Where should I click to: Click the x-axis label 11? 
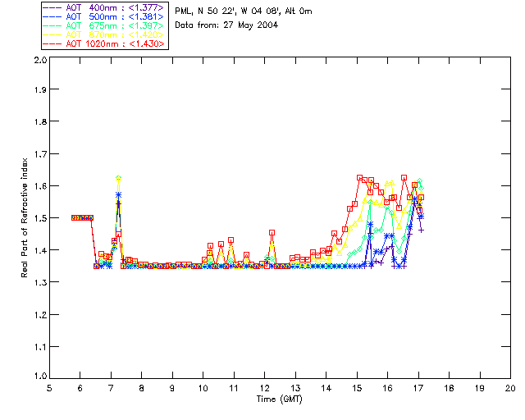pyautogui.click(x=234, y=388)
